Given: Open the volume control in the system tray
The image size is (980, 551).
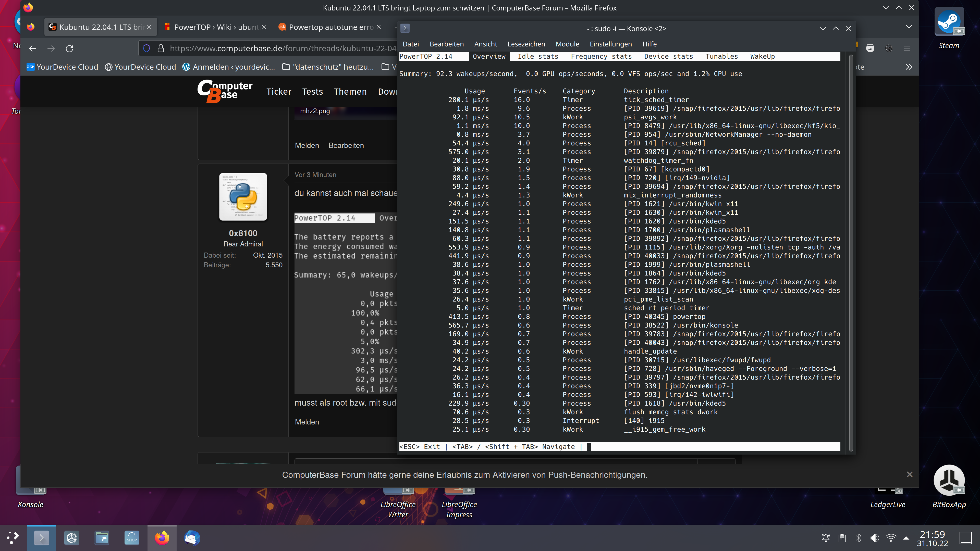Looking at the screenshot, I should coord(875,538).
